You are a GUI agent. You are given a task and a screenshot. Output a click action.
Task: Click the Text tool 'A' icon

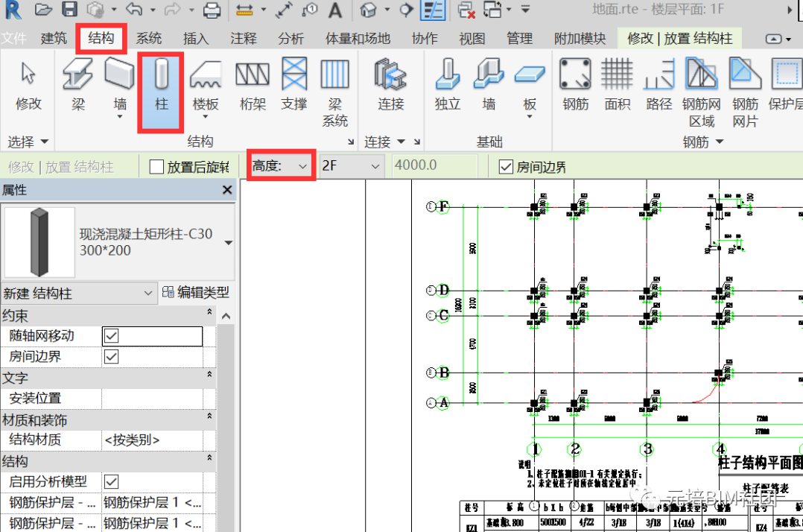pyautogui.click(x=335, y=10)
